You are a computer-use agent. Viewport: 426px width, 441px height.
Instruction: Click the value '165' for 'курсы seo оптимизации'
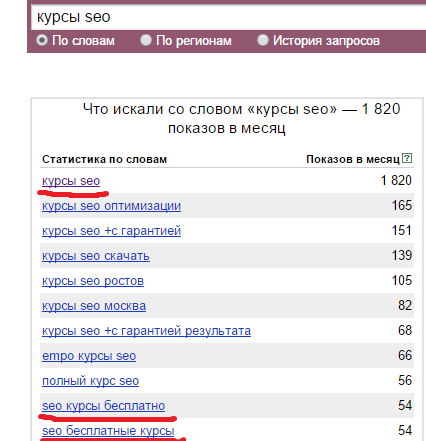point(402,206)
